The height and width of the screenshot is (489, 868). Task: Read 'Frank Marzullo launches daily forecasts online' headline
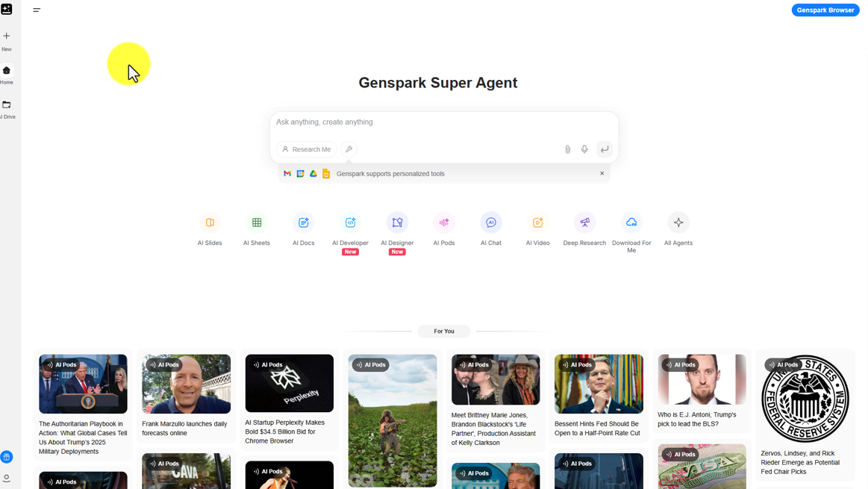click(184, 429)
